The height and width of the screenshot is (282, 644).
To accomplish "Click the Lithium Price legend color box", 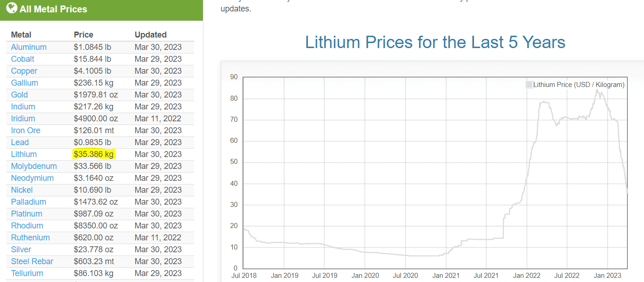I will [529, 85].
